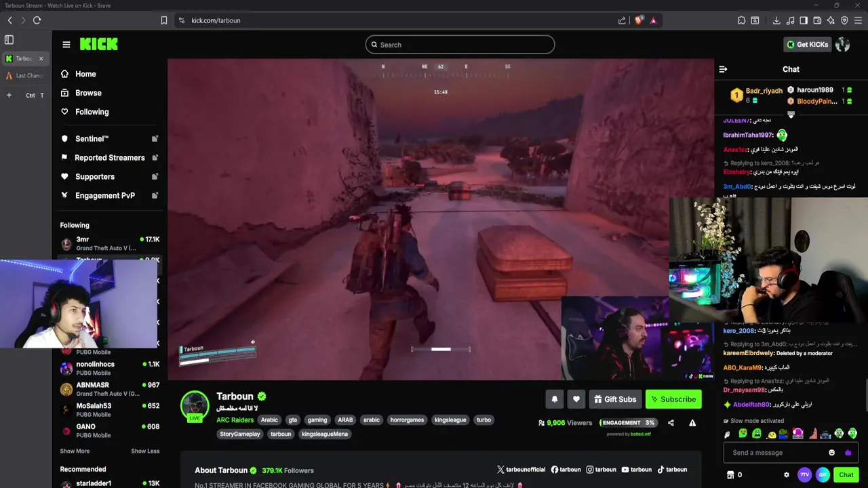Open tarbounofficial X link
Screen dimensions: 868x488
[x=521, y=470]
